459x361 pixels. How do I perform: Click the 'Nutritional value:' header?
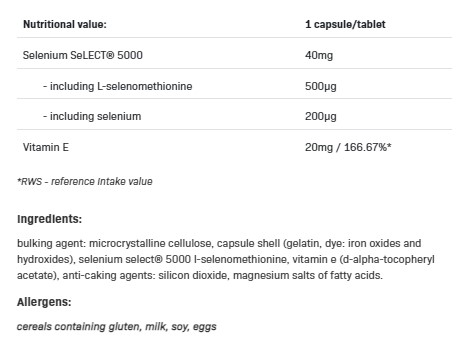point(65,24)
